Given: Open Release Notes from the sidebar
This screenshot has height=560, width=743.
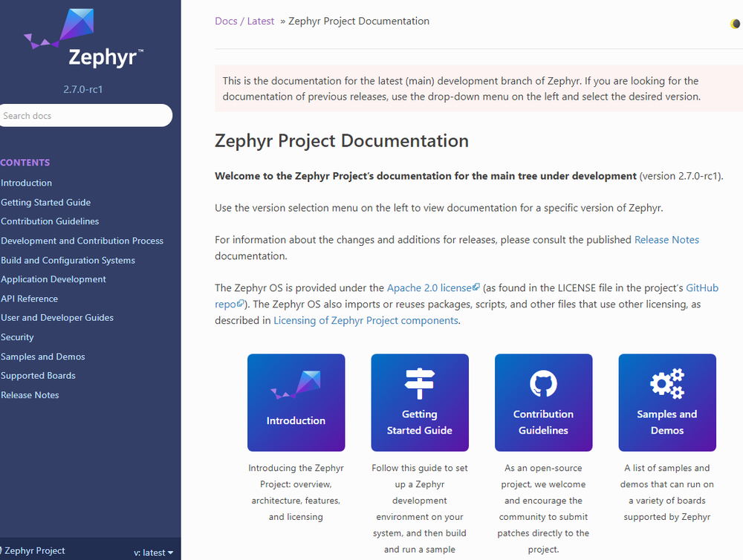Looking at the screenshot, I should pos(30,394).
